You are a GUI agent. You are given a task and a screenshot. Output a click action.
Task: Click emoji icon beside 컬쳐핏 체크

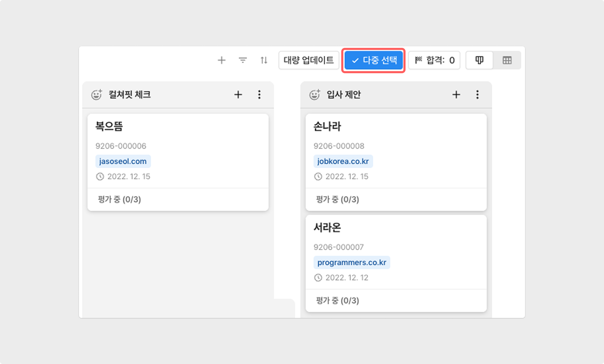click(96, 94)
